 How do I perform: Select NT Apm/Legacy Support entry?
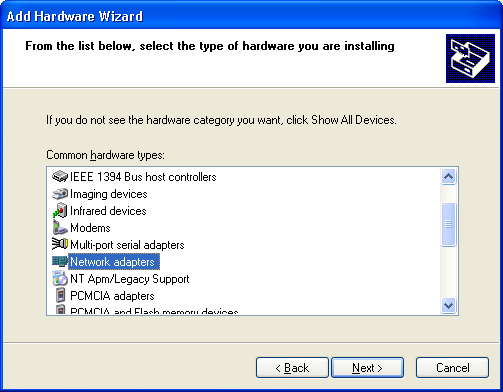(130, 279)
